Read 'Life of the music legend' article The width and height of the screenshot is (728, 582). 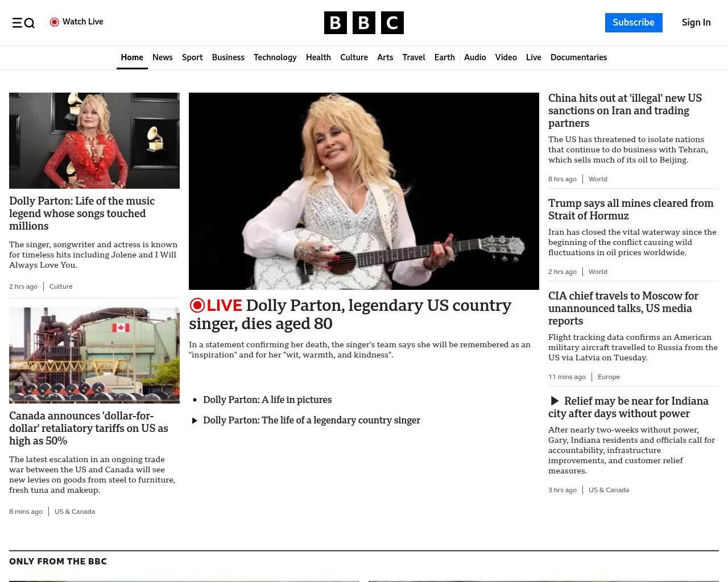(x=82, y=214)
